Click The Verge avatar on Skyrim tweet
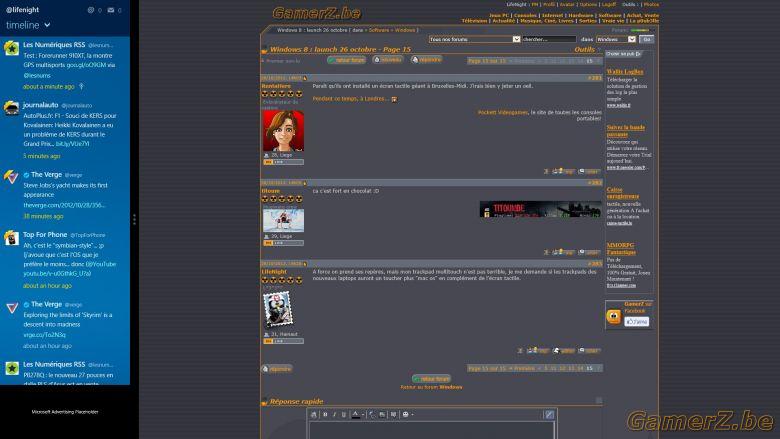The height and width of the screenshot is (439, 780). click(x=11, y=308)
